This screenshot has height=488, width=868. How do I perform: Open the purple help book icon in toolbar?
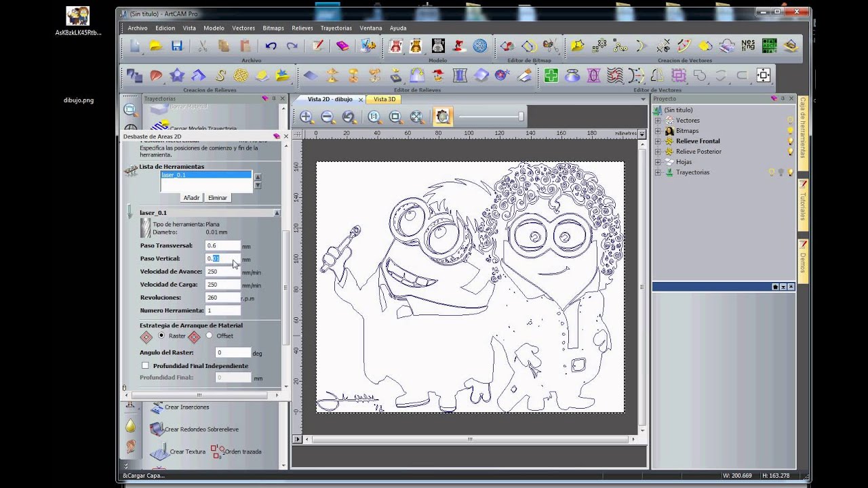(342, 46)
